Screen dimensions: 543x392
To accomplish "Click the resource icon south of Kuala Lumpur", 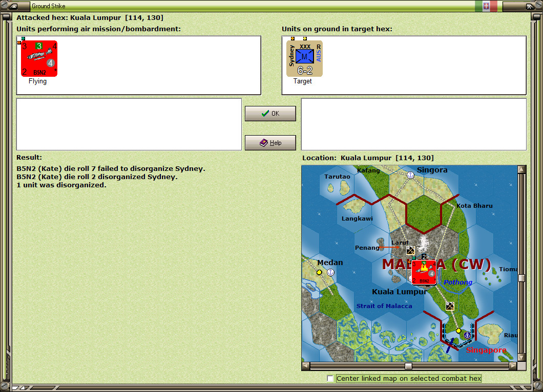I will click(x=450, y=306).
